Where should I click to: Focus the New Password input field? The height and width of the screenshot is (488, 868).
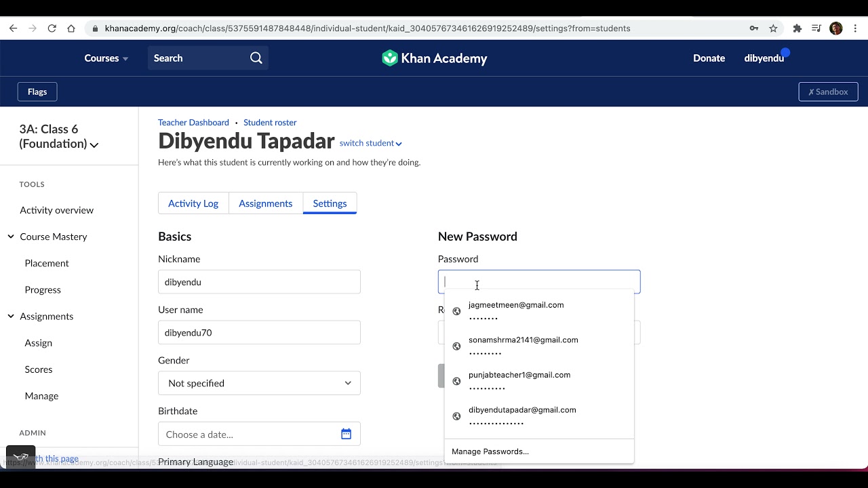539,282
